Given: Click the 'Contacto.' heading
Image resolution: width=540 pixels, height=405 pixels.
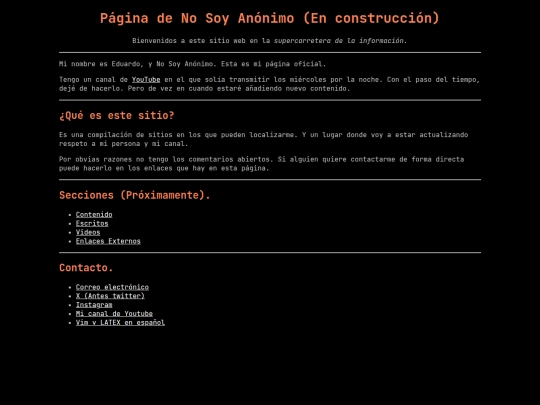Looking at the screenshot, I should (x=86, y=268).
